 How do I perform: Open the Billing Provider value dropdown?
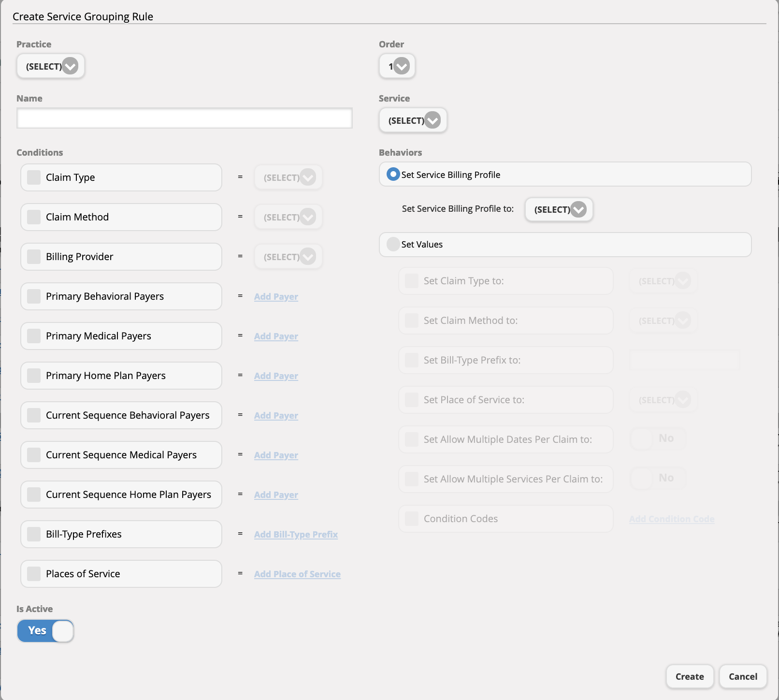[x=288, y=257]
